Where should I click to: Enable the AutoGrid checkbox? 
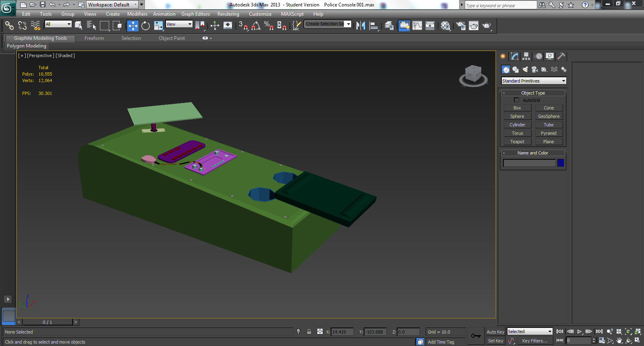(x=516, y=100)
